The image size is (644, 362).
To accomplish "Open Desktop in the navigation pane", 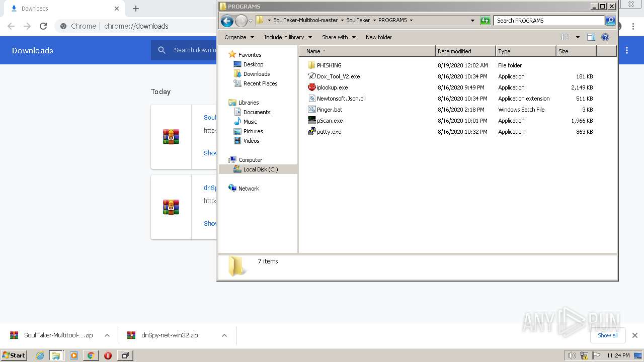I will pos(253,64).
